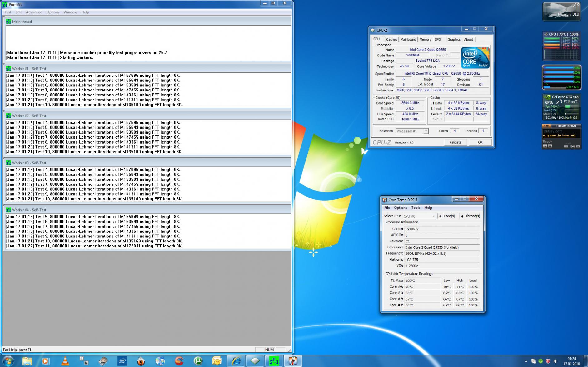Screen dimensions: 588x367
Task: Open Internet Explorer from taskbar
Action: pyautogui.click(x=236, y=361)
